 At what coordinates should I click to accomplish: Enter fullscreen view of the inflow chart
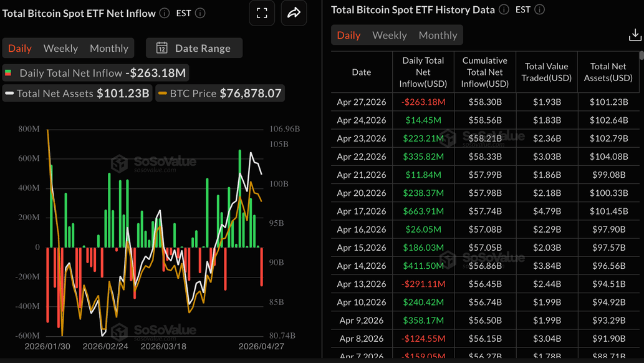tap(262, 12)
